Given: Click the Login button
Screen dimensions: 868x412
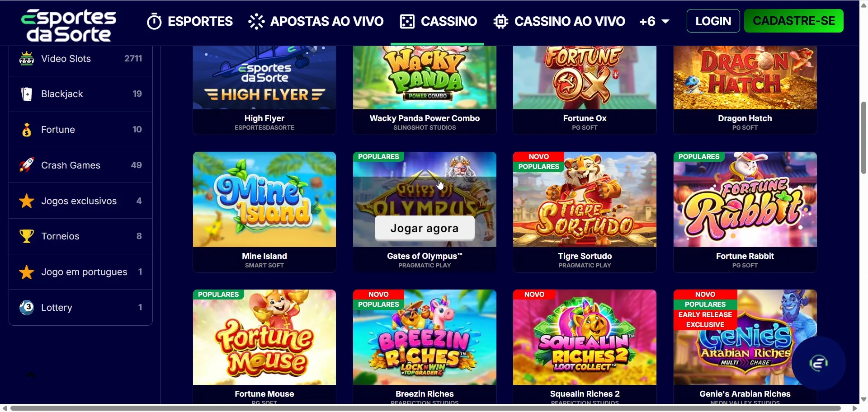Looking at the screenshot, I should [713, 21].
